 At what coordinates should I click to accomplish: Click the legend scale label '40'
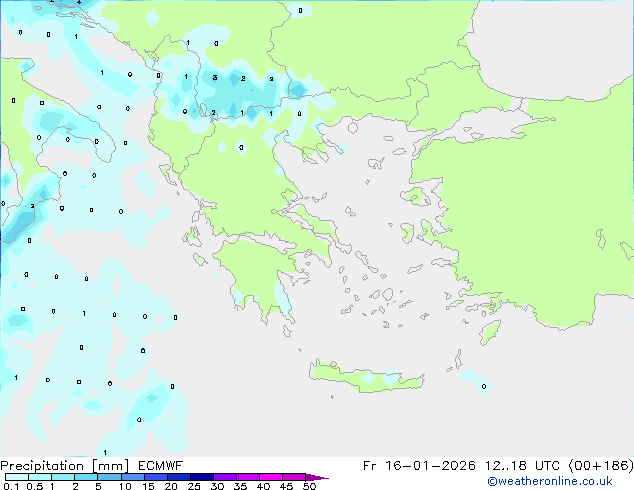tap(263, 486)
